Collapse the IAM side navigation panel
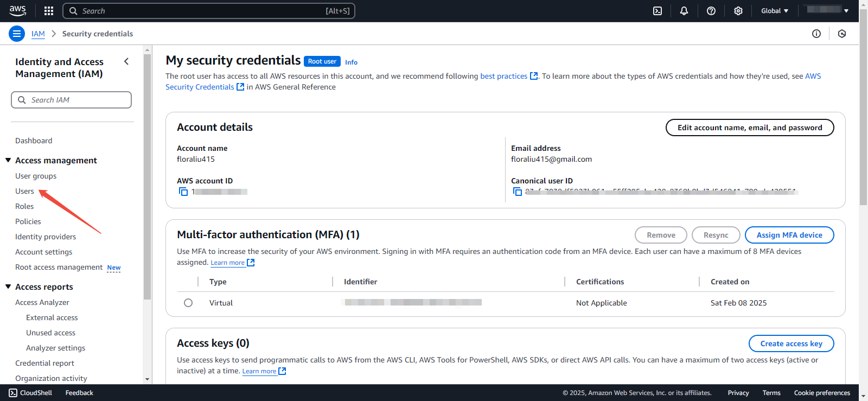 coord(126,61)
